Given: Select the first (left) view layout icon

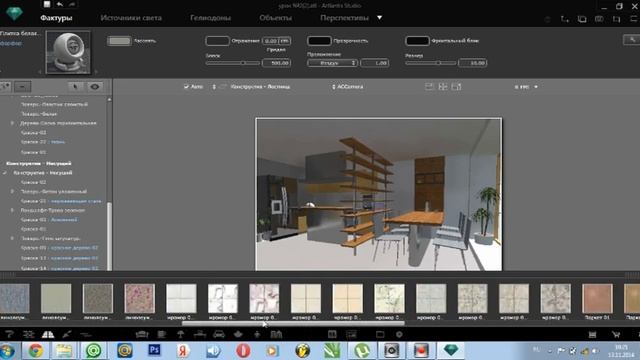Looking at the screenshot, I should (429, 87).
